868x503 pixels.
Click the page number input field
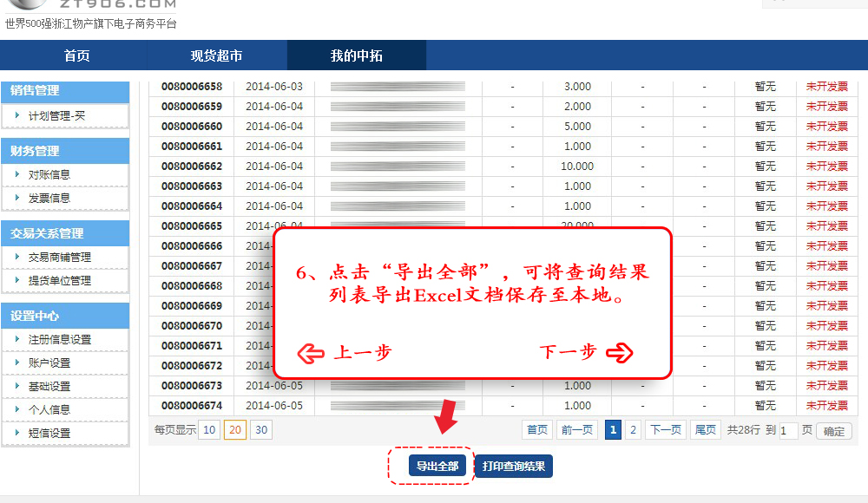pos(788,431)
